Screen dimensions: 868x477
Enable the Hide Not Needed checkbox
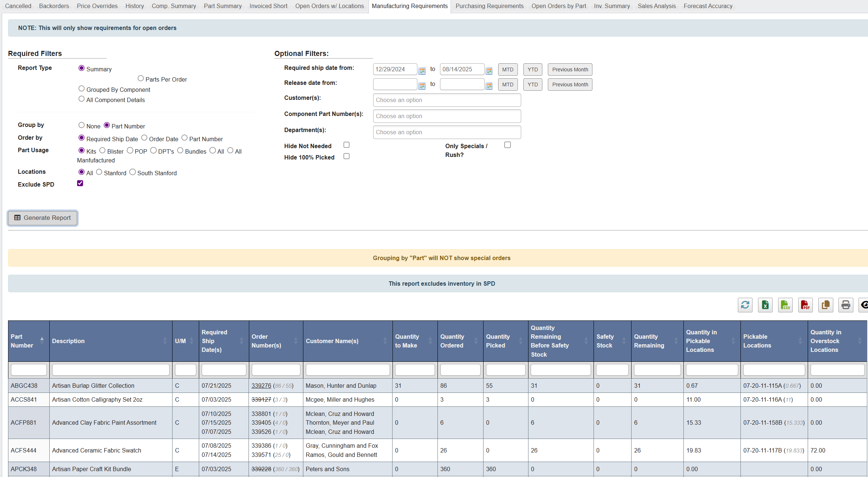point(346,145)
